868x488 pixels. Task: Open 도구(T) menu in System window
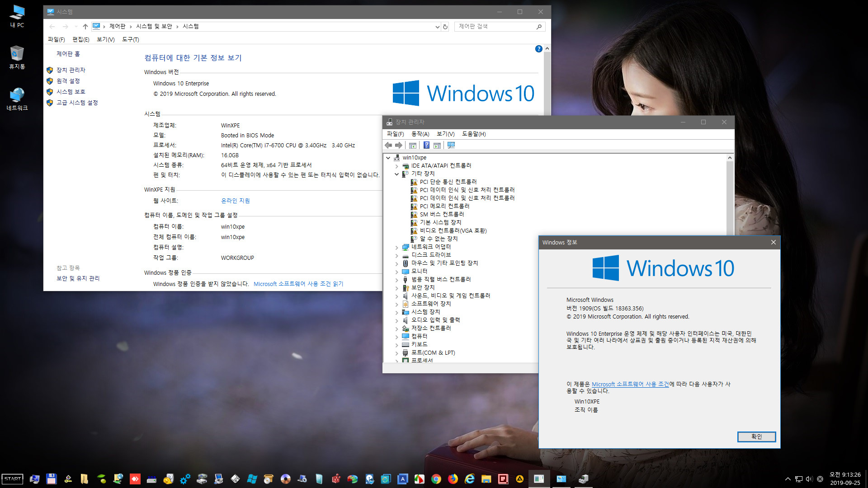click(131, 40)
